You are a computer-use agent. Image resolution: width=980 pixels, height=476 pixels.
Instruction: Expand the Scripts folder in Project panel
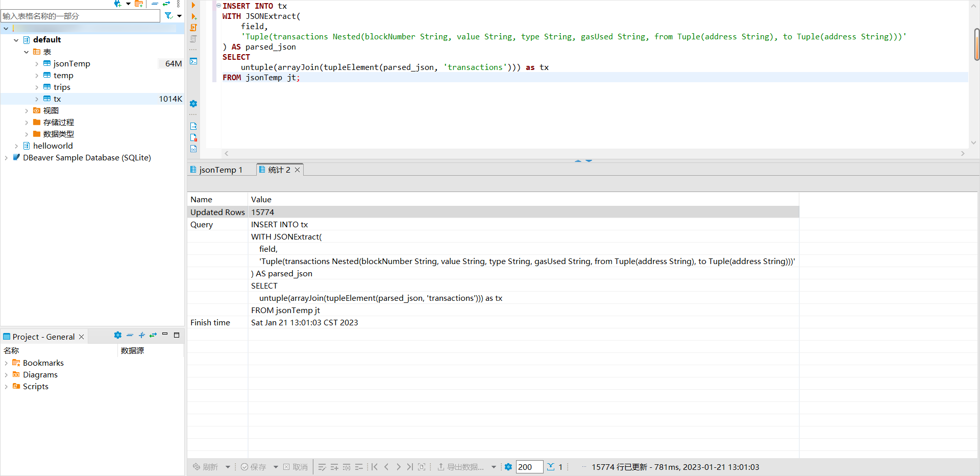(6, 387)
